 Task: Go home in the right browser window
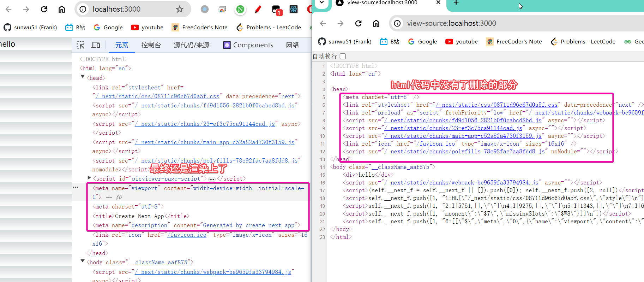[376, 23]
